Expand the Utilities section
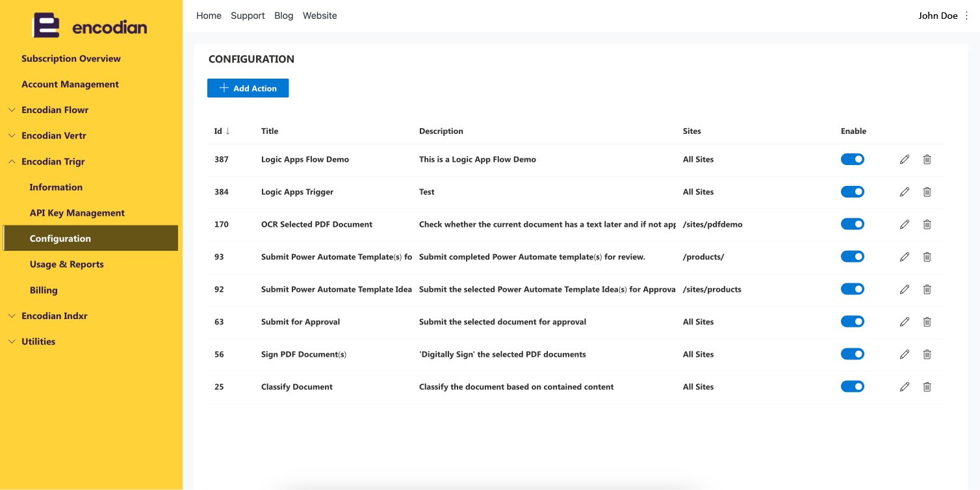 pos(12,342)
